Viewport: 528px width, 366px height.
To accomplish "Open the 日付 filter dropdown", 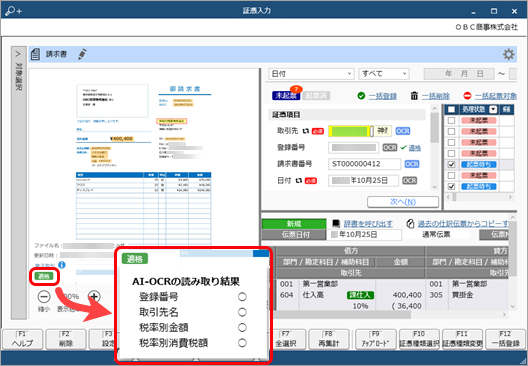I will point(311,74).
